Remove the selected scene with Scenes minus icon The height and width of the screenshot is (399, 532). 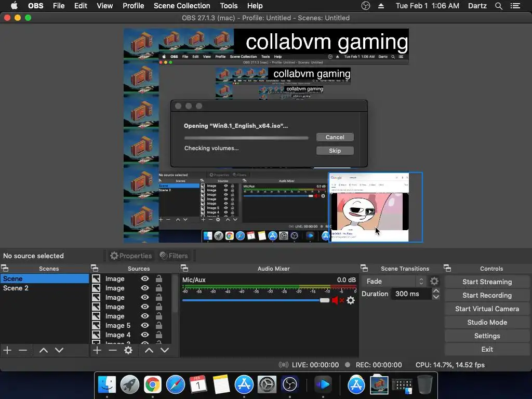tap(23, 350)
